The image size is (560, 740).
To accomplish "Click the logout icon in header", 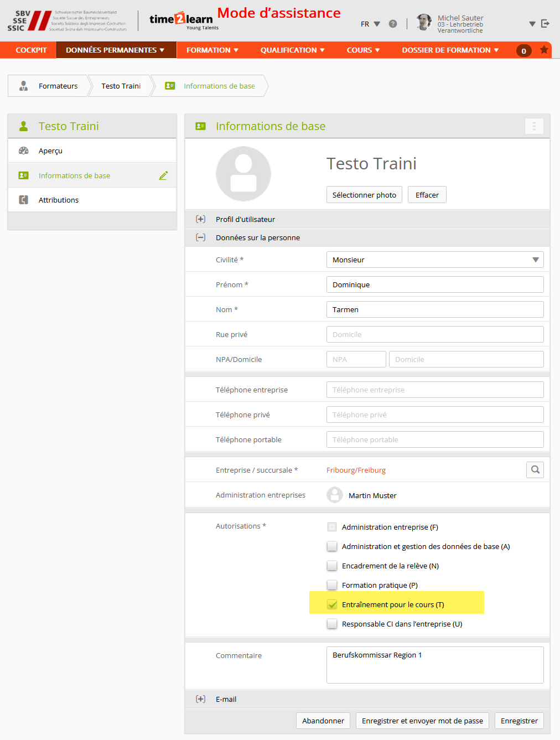I will pos(545,24).
